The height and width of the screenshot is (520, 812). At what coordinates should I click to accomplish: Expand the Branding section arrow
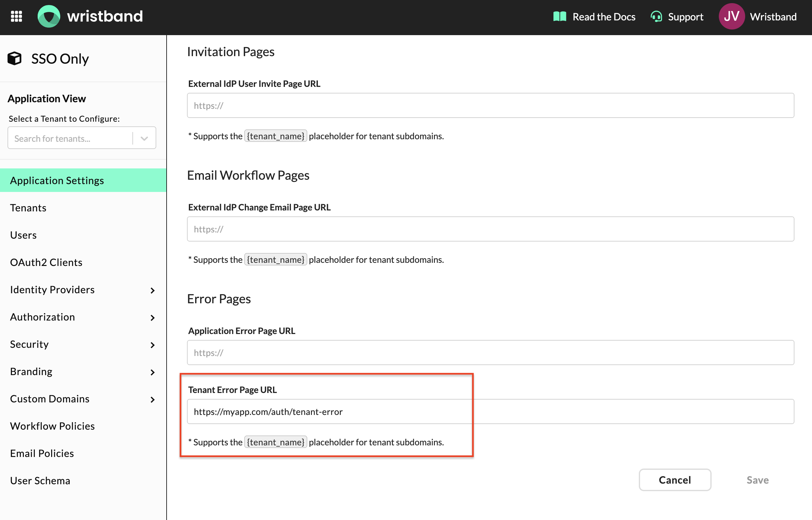[x=152, y=373]
